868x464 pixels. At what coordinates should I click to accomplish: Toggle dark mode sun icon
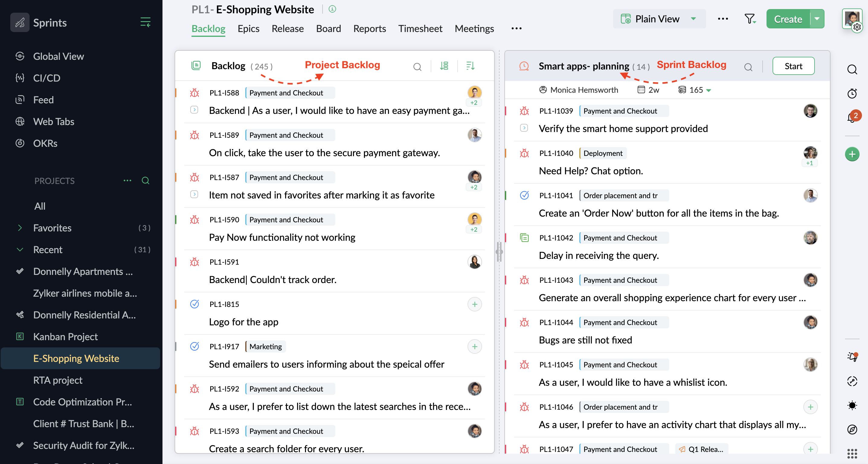click(852, 405)
